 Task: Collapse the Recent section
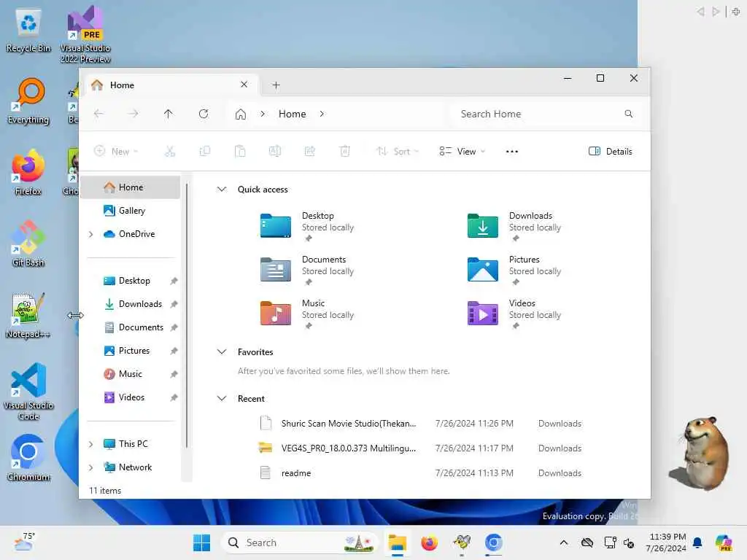click(x=222, y=399)
